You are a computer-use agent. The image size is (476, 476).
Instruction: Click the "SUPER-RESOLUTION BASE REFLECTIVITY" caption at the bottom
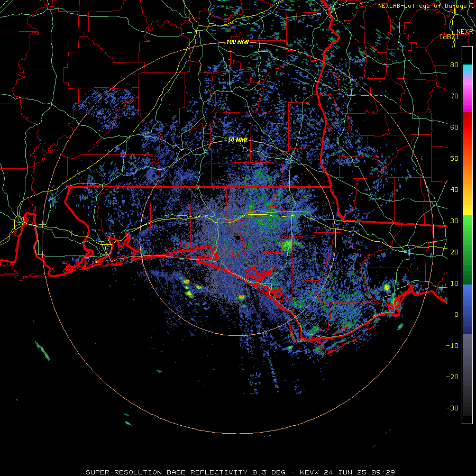167,472
